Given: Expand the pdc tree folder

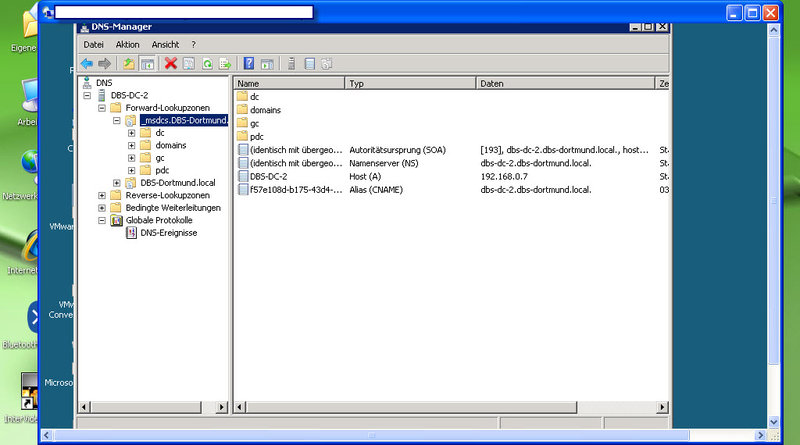Looking at the screenshot, I should (132, 170).
